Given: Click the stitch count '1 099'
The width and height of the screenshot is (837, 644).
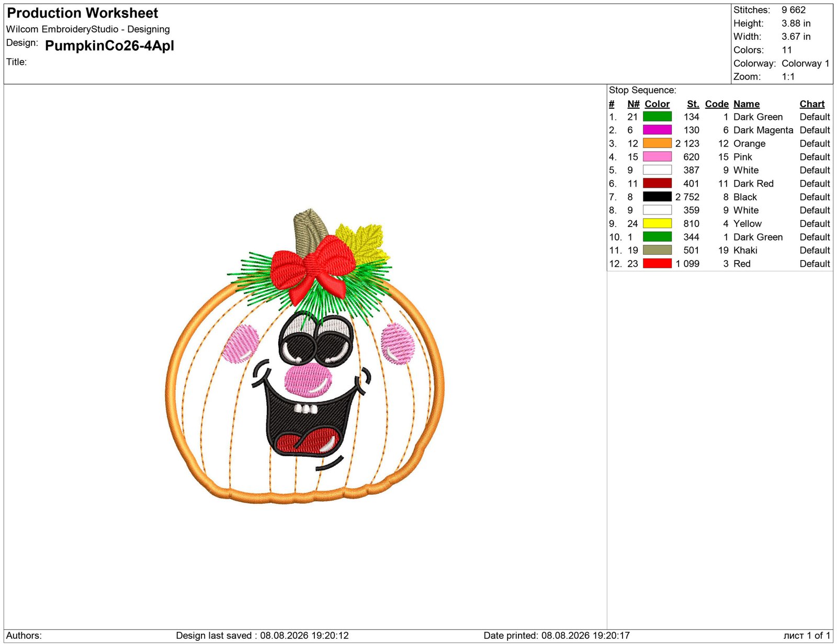Looking at the screenshot, I should tap(687, 264).
